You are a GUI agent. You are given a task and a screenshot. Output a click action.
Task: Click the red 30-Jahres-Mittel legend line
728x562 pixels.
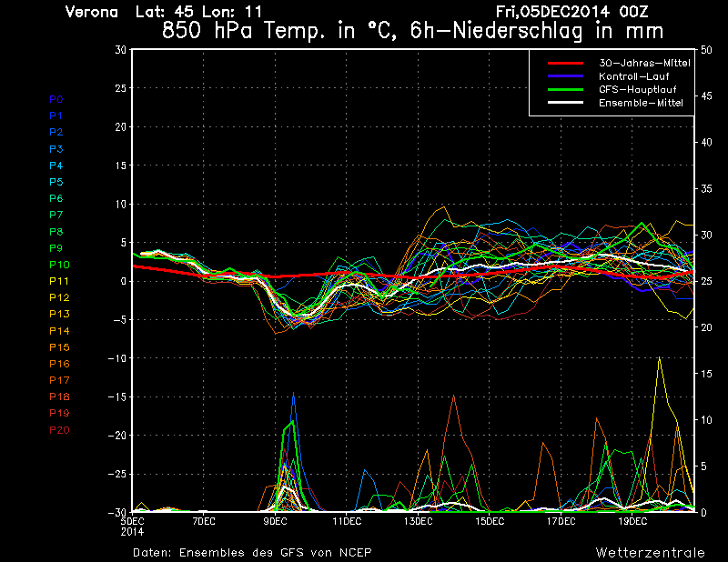pos(565,63)
